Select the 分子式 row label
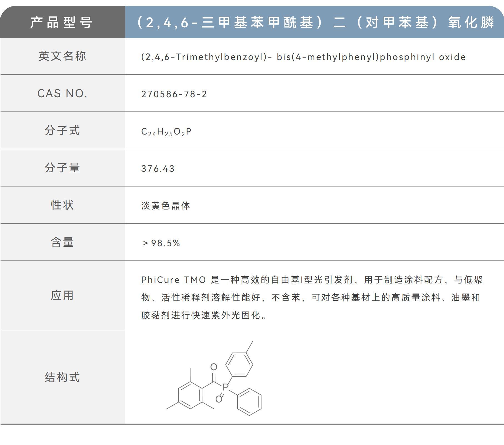The width and height of the screenshot is (504, 445). pyautogui.click(x=62, y=131)
